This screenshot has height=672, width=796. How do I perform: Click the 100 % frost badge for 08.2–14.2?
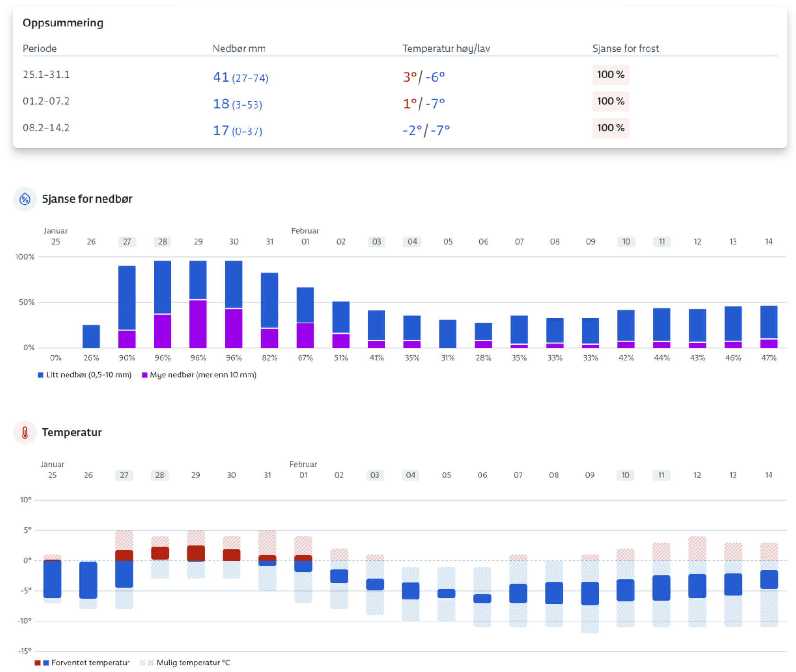pos(611,128)
